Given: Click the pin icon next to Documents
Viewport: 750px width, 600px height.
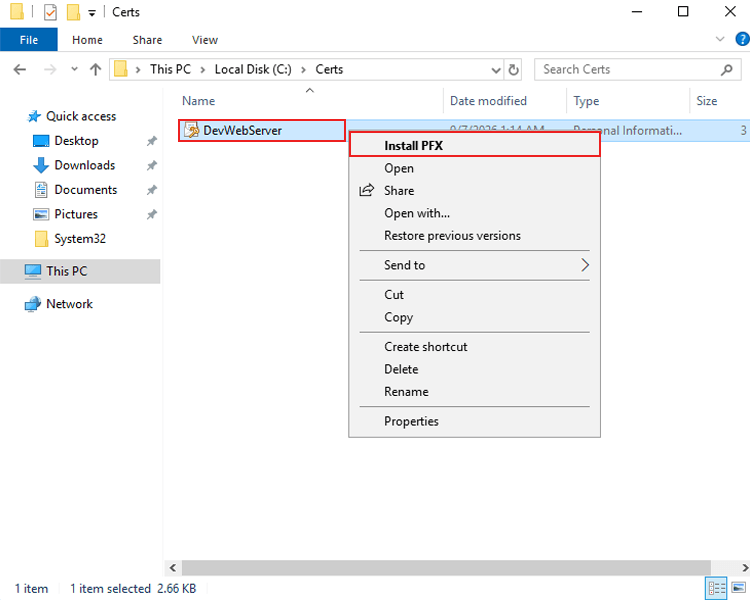Looking at the screenshot, I should (x=152, y=190).
